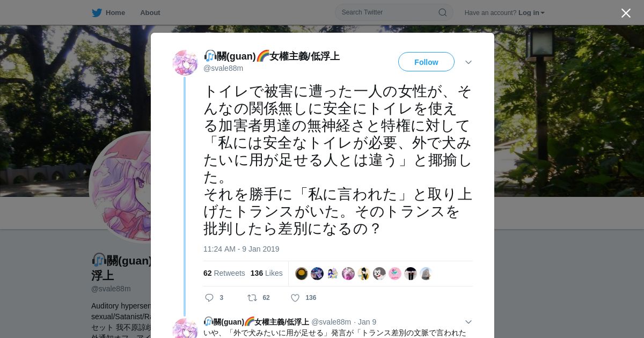The image size is (644, 338).
Task: Click the Twitter bird Home icon
Action: 97,13
